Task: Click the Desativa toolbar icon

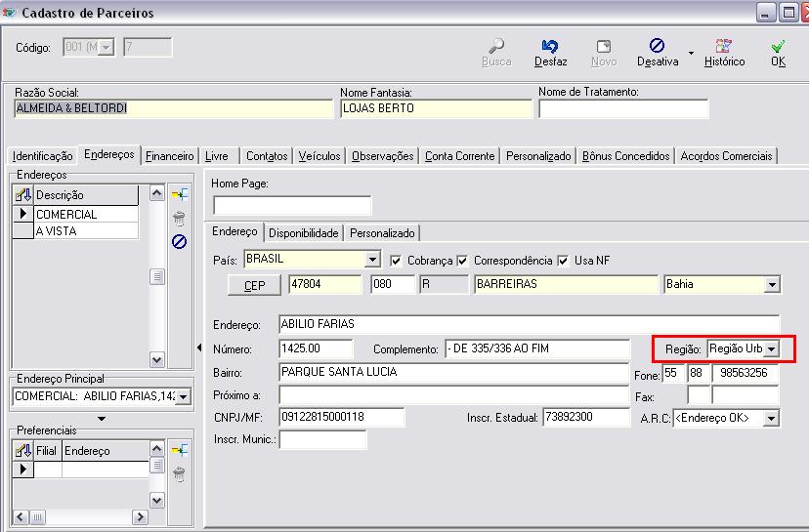Action: click(657, 46)
